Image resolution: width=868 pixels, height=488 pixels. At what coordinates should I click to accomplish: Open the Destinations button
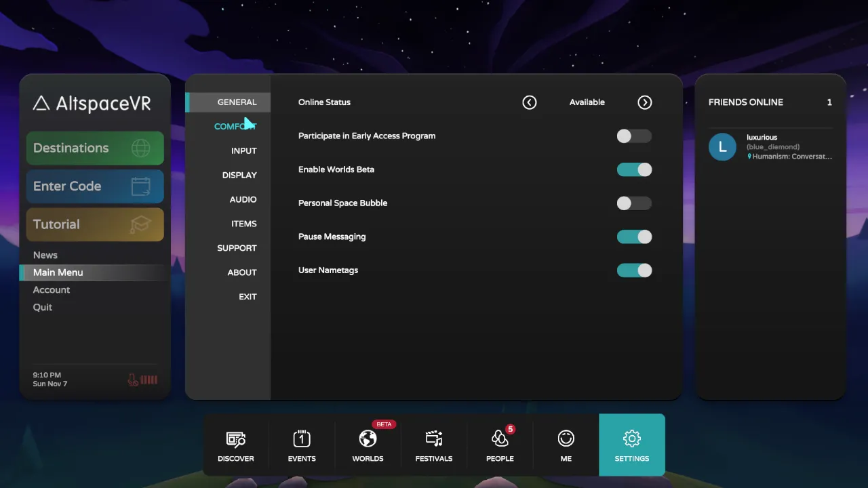(x=95, y=148)
